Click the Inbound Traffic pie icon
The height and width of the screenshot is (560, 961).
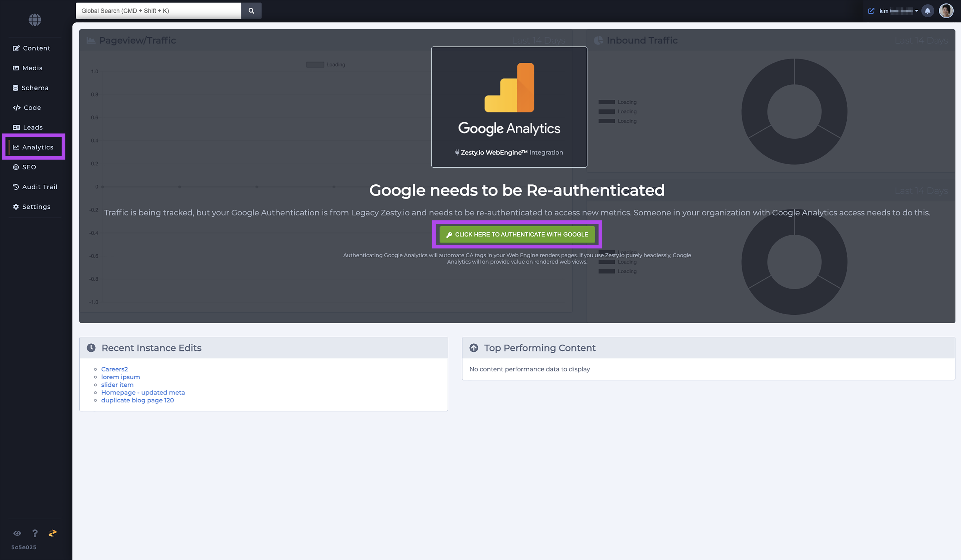(x=599, y=40)
